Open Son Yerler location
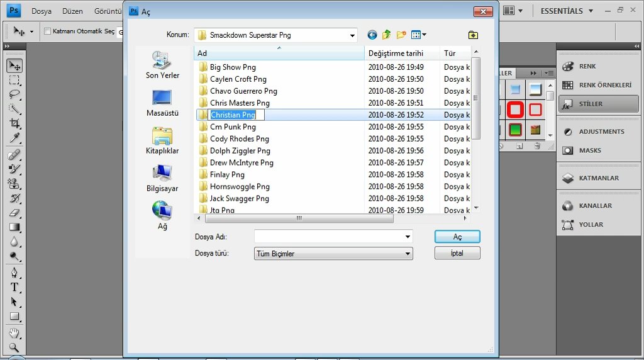This screenshot has width=644, height=360. (x=162, y=65)
